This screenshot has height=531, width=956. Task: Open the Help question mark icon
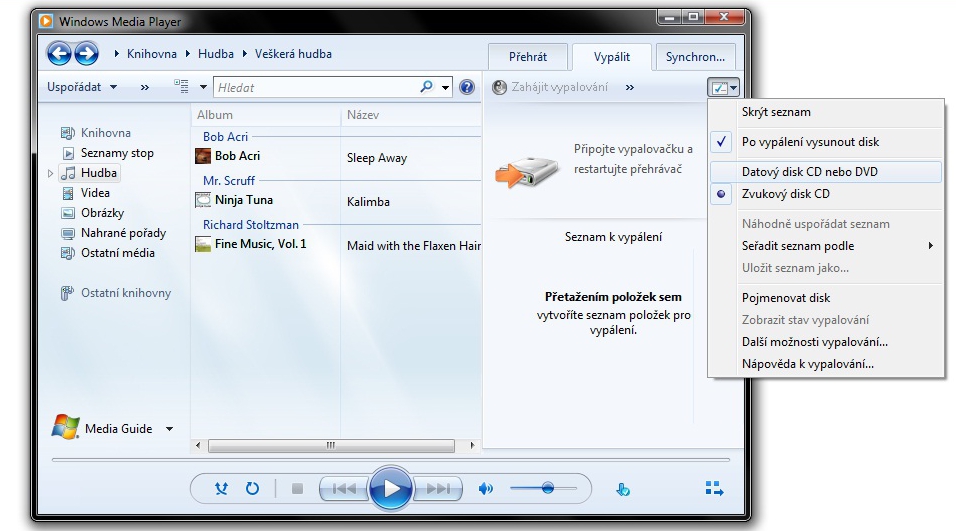(467, 87)
